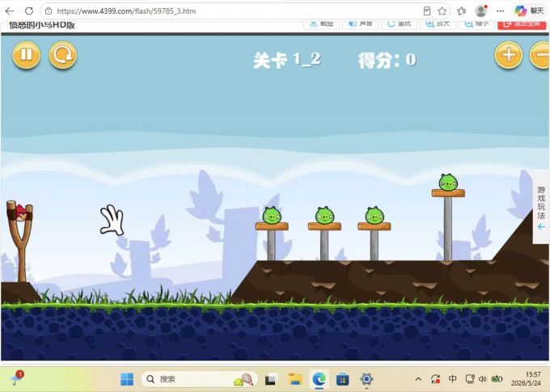
Task: Open the weather widget umbrella icon
Action: click(16, 378)
